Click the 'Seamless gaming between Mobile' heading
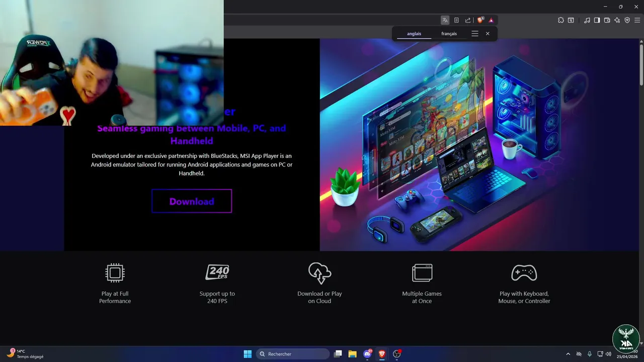 [x=192, y=135]
